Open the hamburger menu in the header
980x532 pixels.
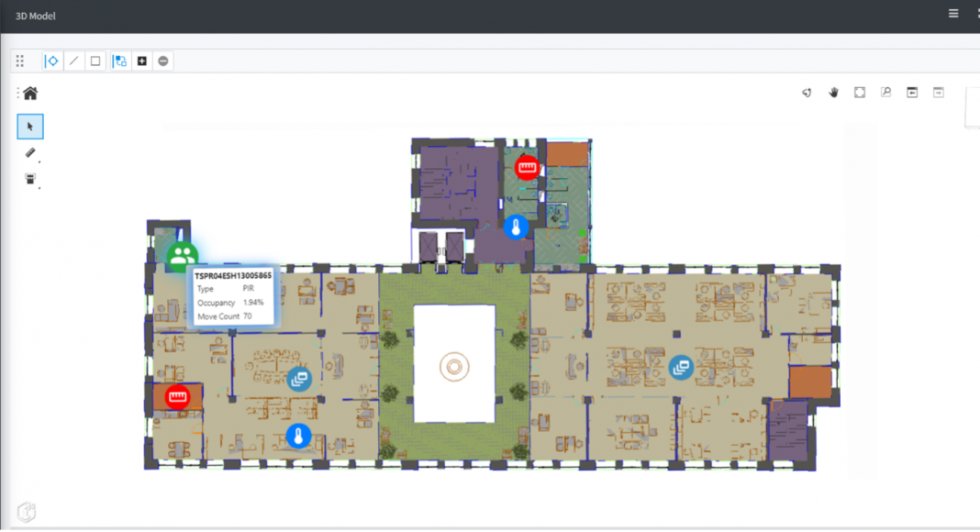tap(953, 14)
